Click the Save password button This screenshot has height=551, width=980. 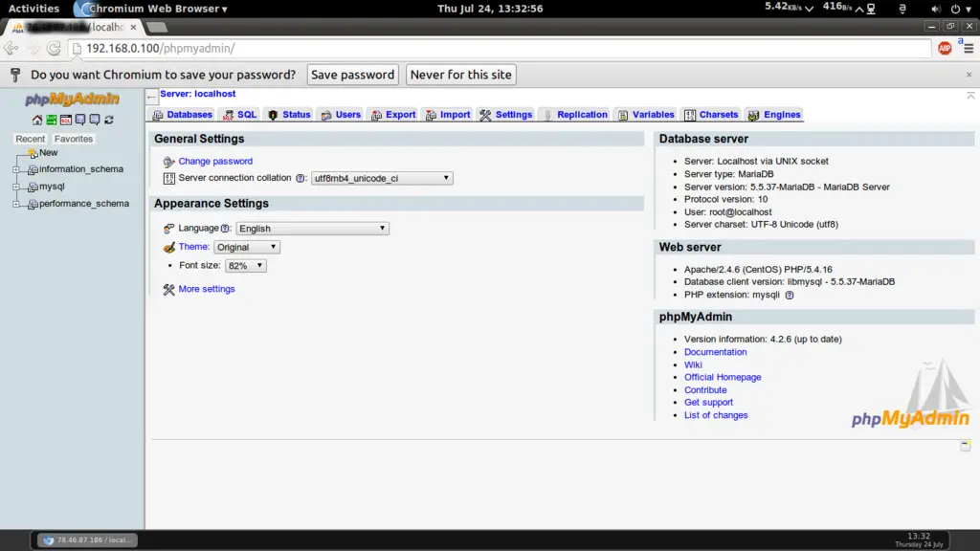pos(352,75)
